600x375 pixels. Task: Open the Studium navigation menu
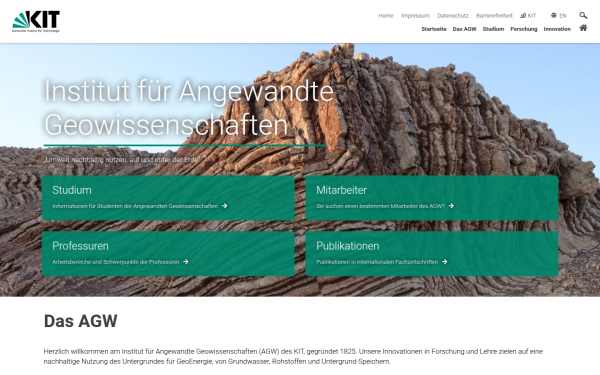(x=493, y=29)
